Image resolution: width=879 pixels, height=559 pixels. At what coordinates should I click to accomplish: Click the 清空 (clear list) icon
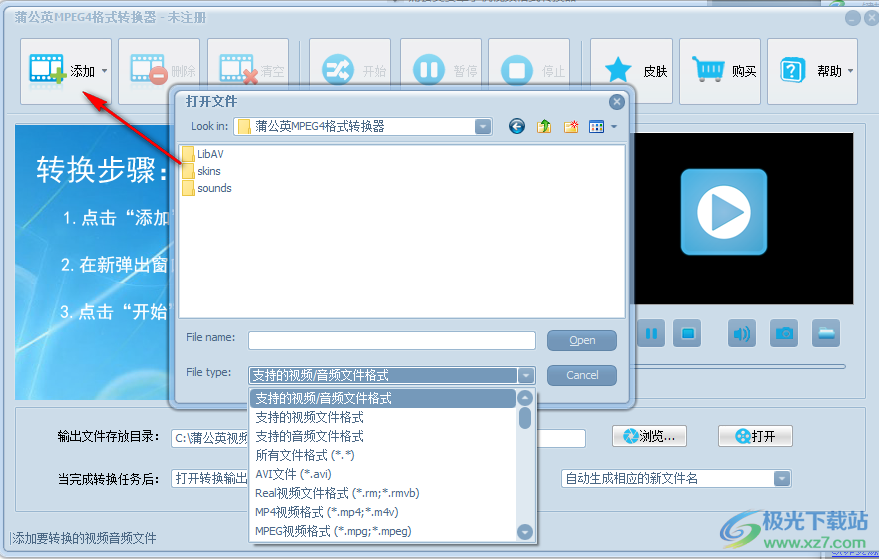tap(238, 70)
